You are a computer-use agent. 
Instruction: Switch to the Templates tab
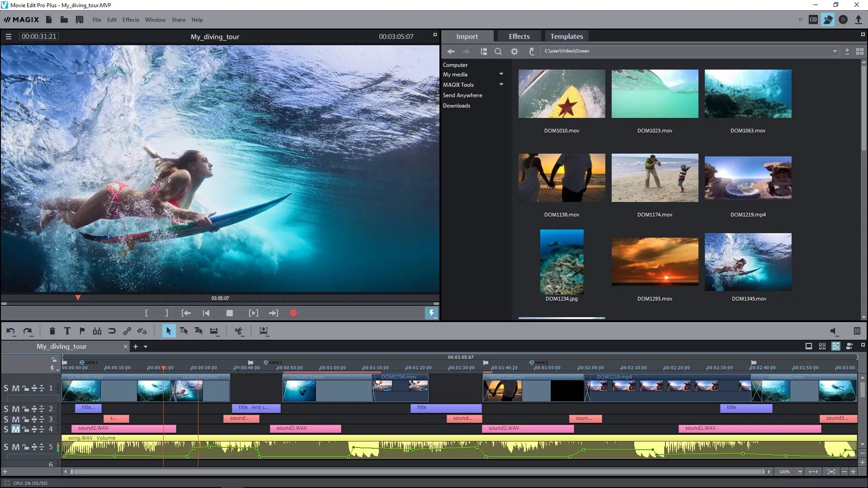point(566,37)
